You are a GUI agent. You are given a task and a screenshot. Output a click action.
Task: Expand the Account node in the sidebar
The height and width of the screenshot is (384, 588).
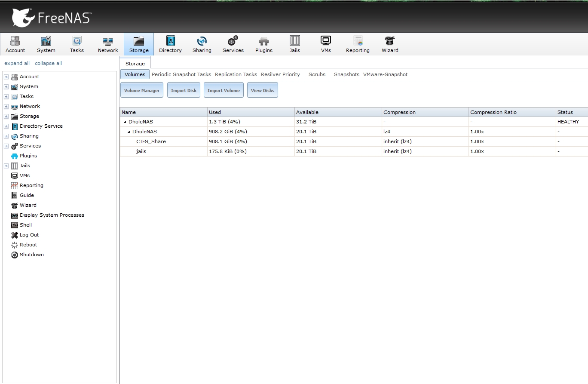click(6, 77)
